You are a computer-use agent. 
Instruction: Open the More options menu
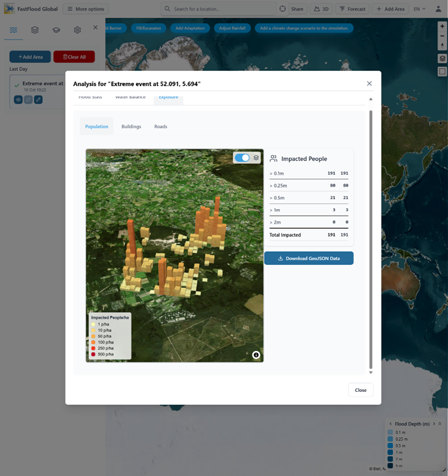[x=86, y=9]
